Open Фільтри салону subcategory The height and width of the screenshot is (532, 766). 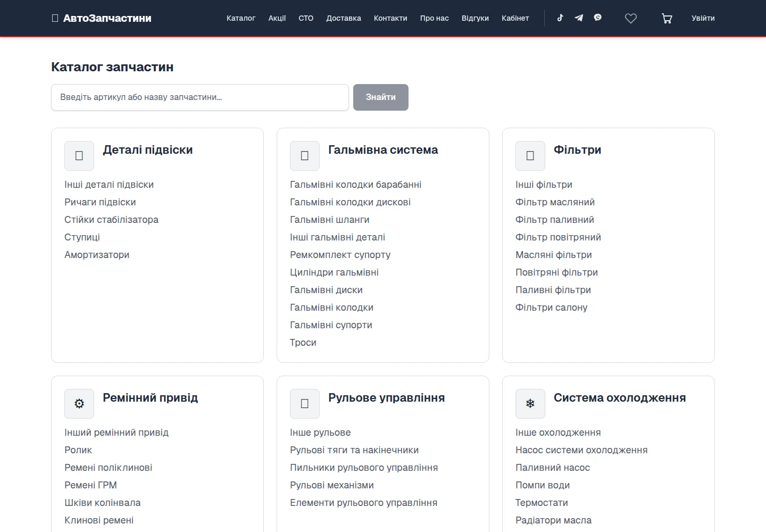[x=551, y=307]
